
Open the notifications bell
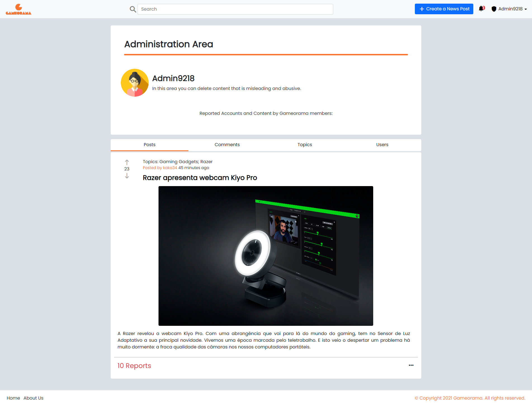481,9
